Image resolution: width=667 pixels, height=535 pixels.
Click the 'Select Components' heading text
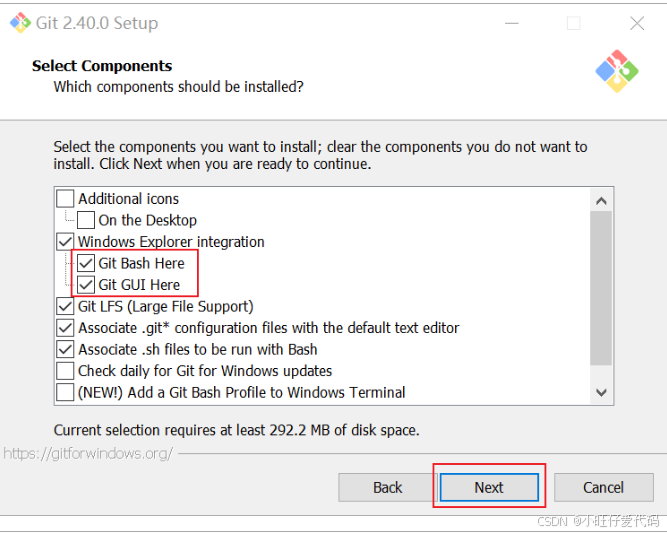102,66
